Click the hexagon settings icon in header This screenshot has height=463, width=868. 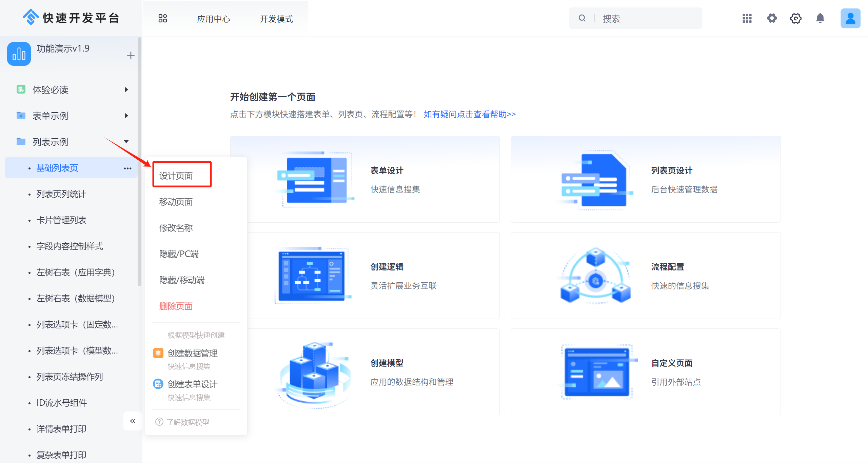click(x=796, y=18)
